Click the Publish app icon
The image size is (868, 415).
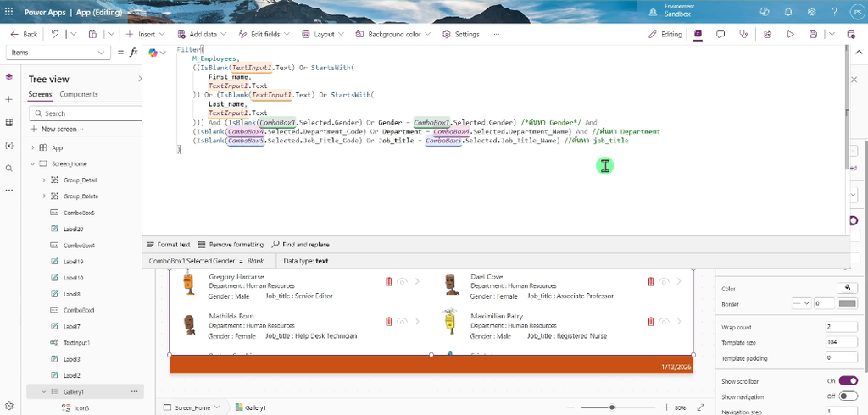(x=851, y=35)
